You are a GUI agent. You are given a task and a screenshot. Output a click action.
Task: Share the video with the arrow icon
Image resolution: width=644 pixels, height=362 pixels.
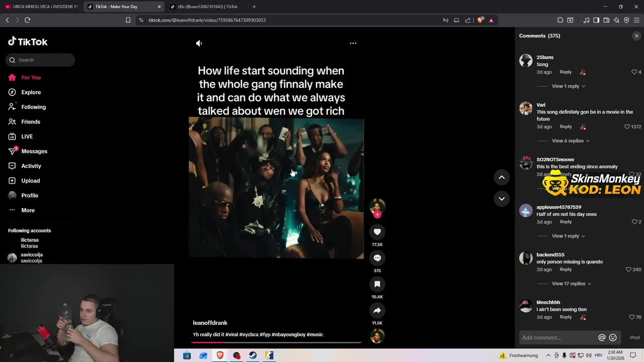coord(377,310)
